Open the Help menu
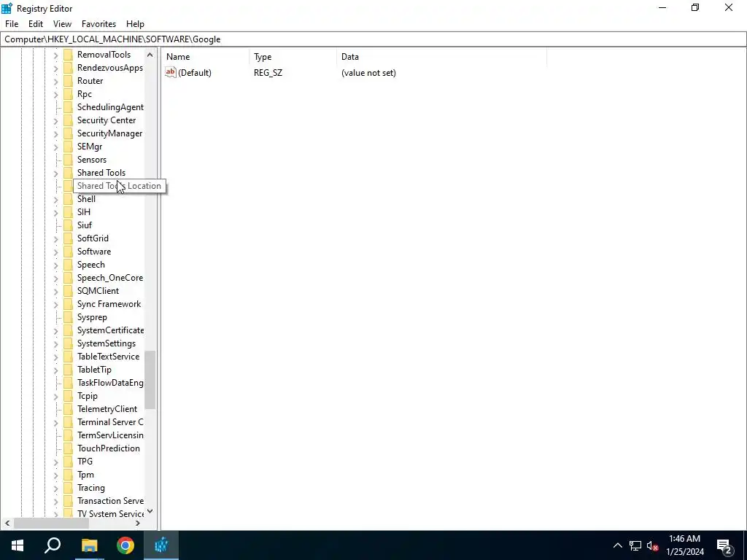Screen dimensions: 747x560 pos(135,24)
